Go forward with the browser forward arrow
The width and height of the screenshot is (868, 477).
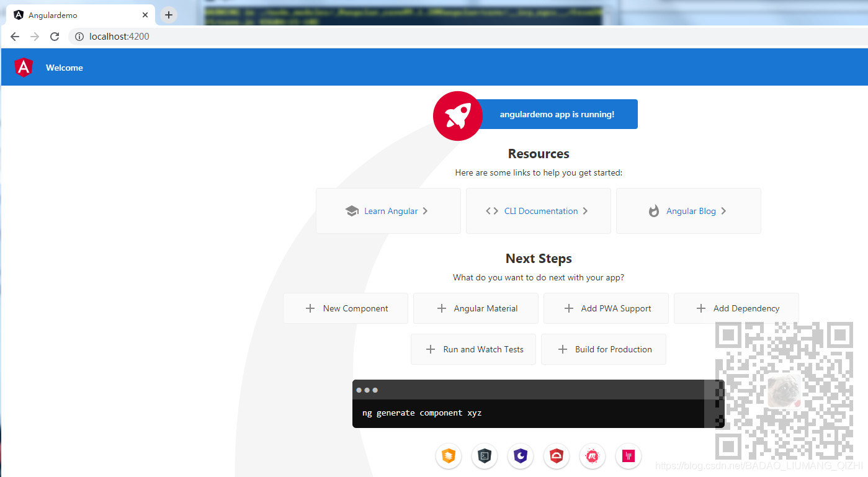(35, 37)
